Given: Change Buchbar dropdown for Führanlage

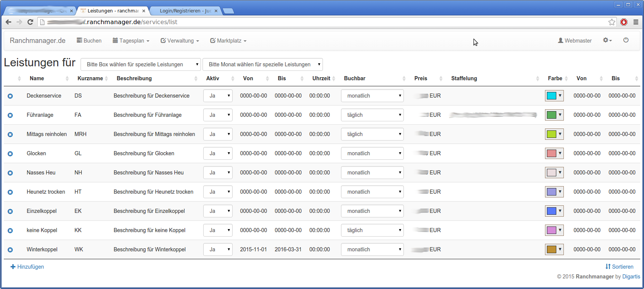Looking at the screenshot, I should 372,115.
